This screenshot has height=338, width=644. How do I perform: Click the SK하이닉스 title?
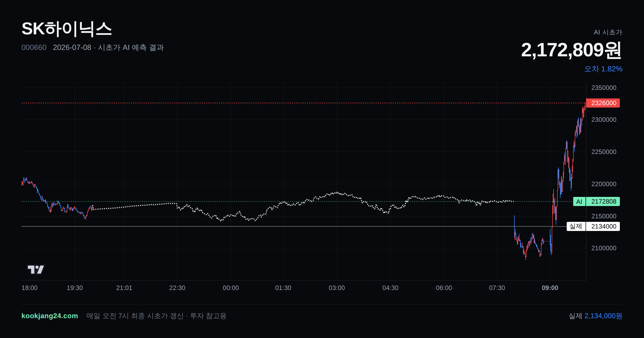pyautogui.click(x=67, y=29)
